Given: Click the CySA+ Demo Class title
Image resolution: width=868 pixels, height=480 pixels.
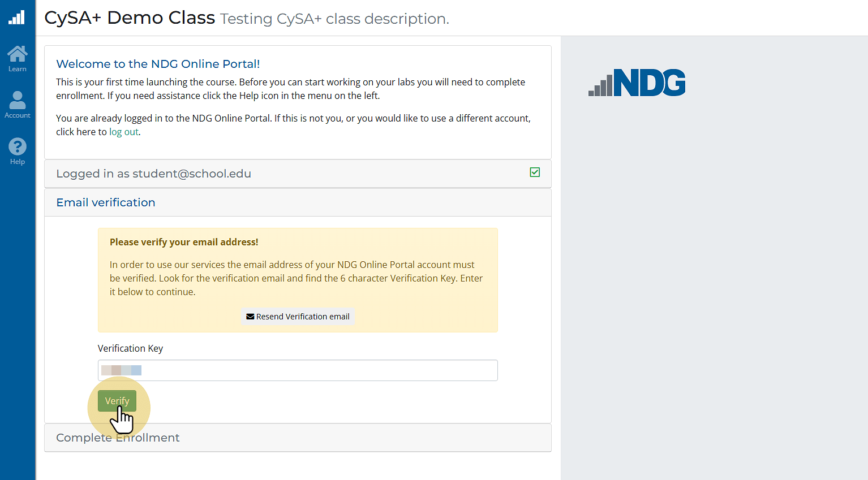Looking at the screenshot, I should (130, 18).
